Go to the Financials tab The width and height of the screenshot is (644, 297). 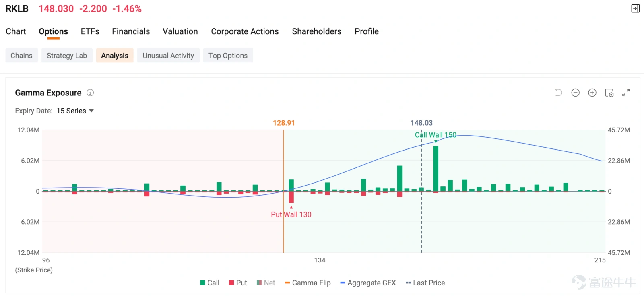point(131,31)
